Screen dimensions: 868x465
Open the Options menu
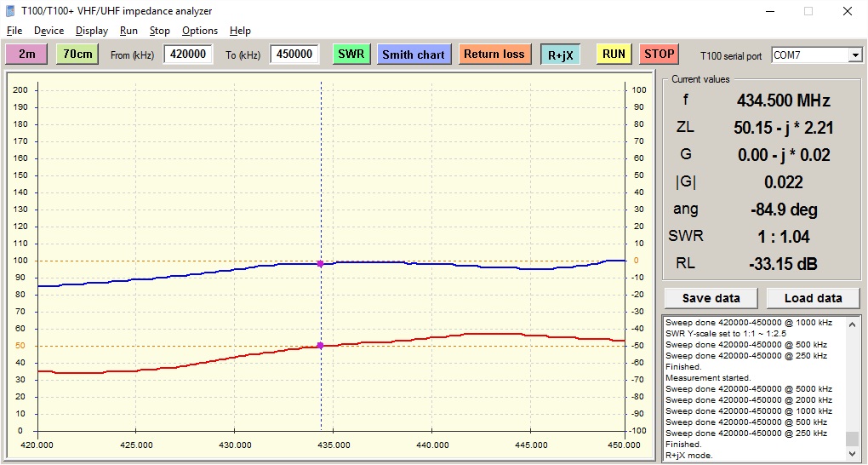coord(200,31)
